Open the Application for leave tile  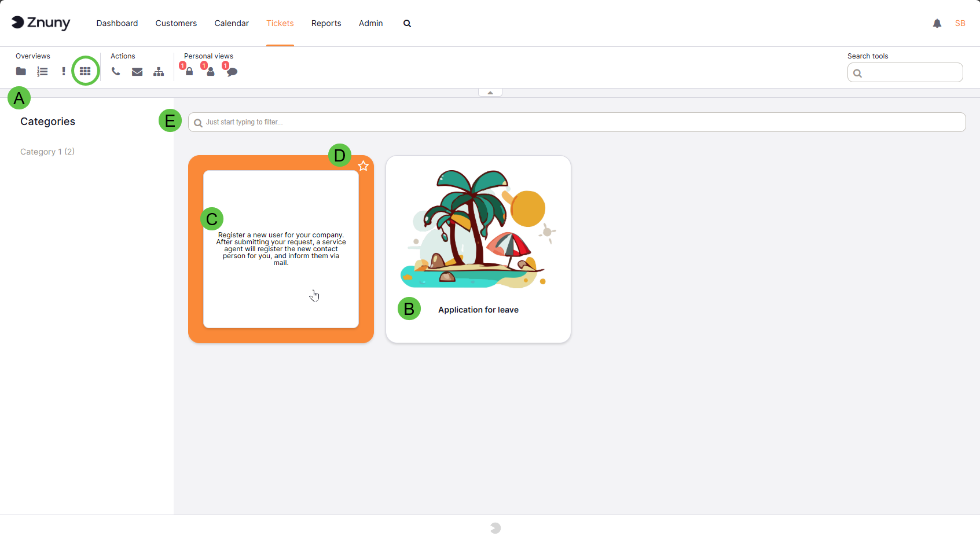478,249
